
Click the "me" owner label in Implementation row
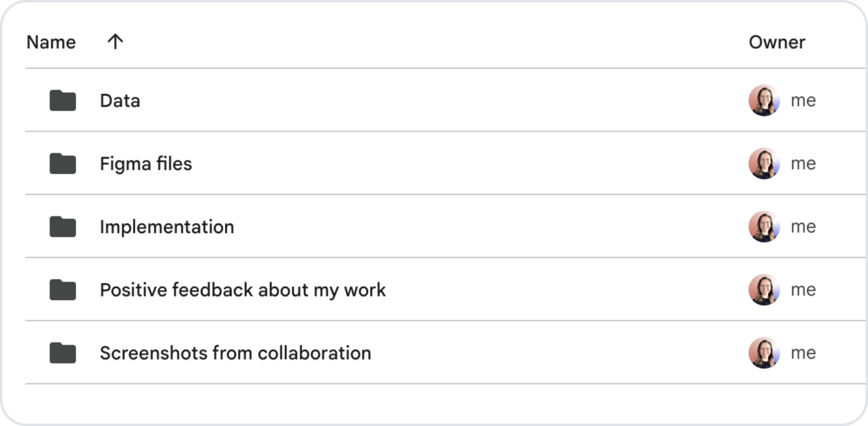[x=803, y=227]
